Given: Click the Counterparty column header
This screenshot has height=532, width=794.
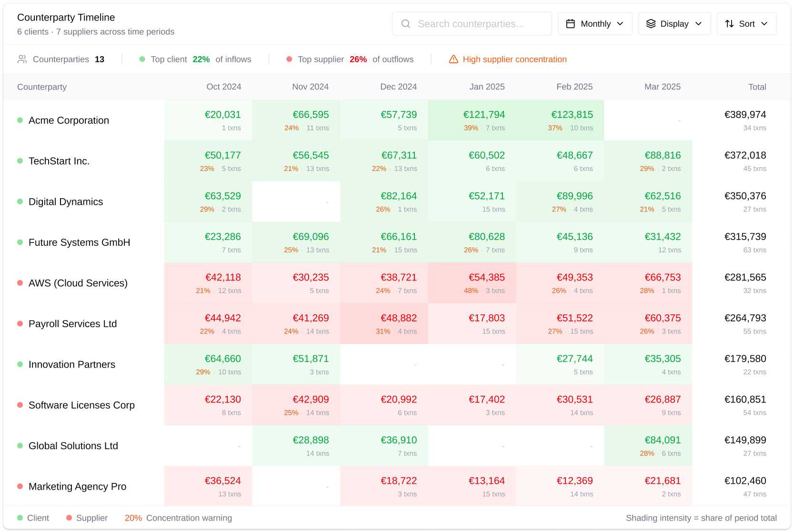Looking at the screenshot, I should click(x=42, y=87).
